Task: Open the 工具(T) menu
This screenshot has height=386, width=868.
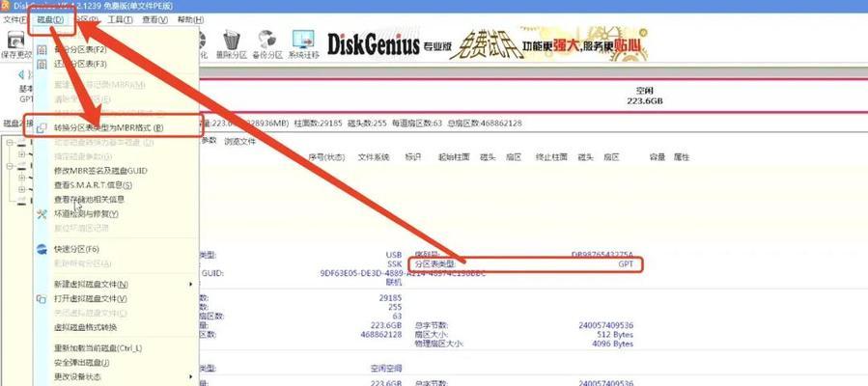Action: (120, 20)
